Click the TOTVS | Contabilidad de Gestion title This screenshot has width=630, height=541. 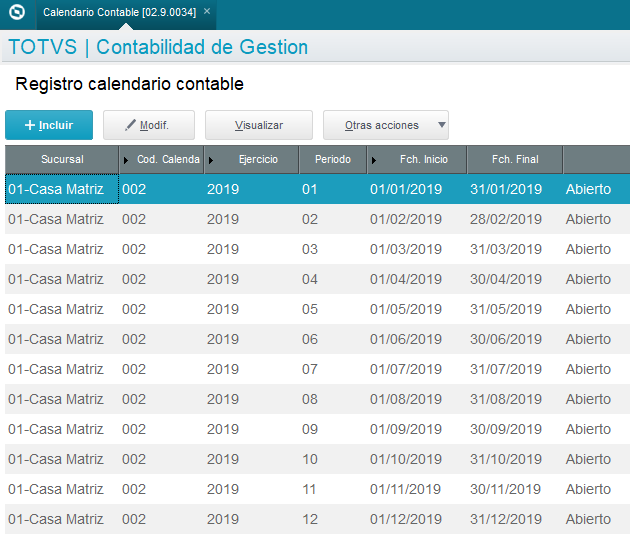click(158, 47)
